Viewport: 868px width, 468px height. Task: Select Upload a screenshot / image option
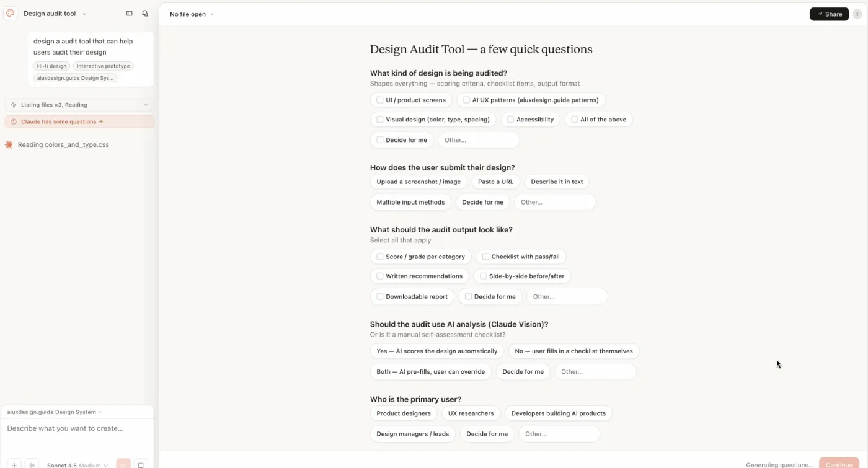pos(418,182)
